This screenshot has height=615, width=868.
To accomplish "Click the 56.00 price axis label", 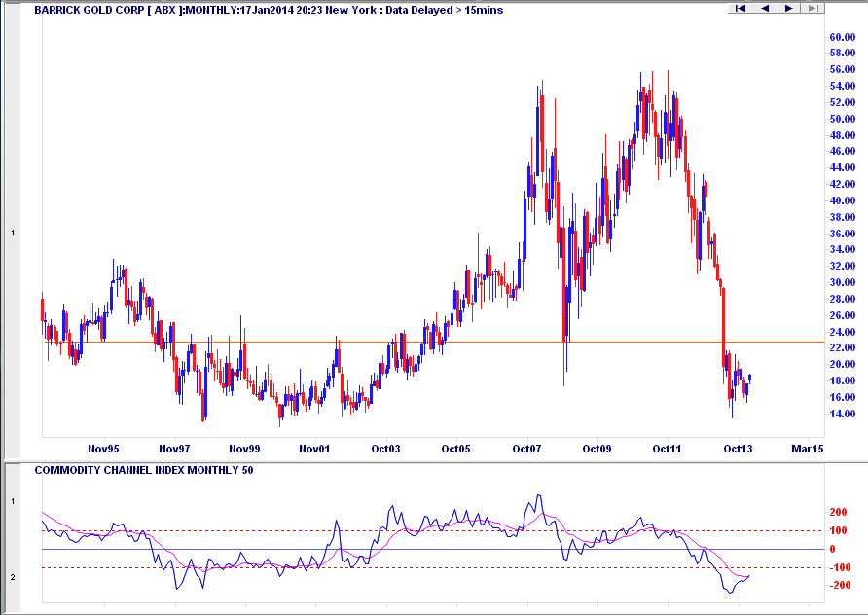I will pos(843,70).
